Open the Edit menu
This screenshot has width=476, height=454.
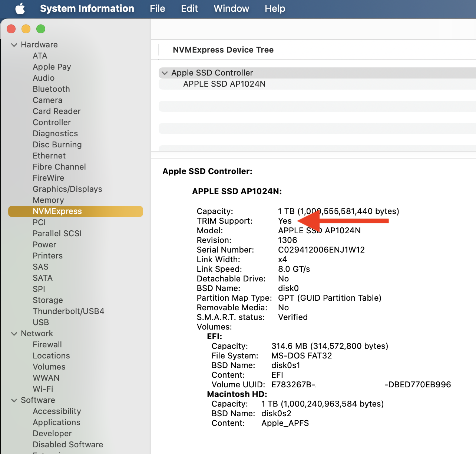click(189, 9)
